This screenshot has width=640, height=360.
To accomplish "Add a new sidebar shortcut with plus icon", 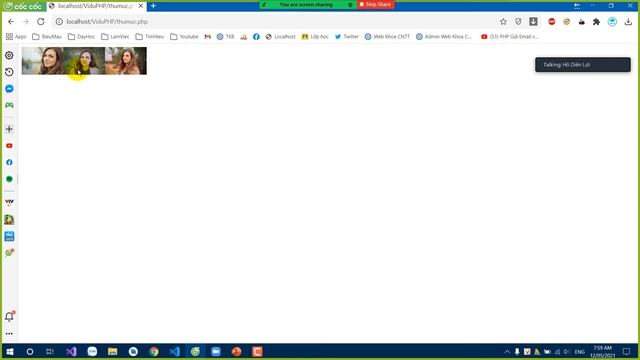I will (x=9, y=129).
